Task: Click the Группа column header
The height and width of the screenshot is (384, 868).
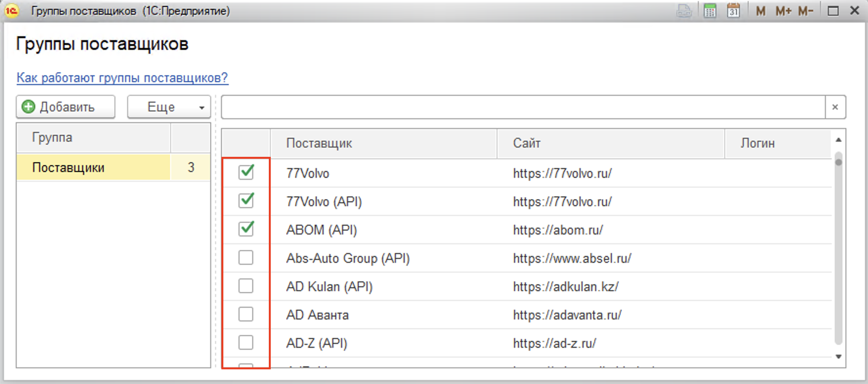Action: click(93, 138)
